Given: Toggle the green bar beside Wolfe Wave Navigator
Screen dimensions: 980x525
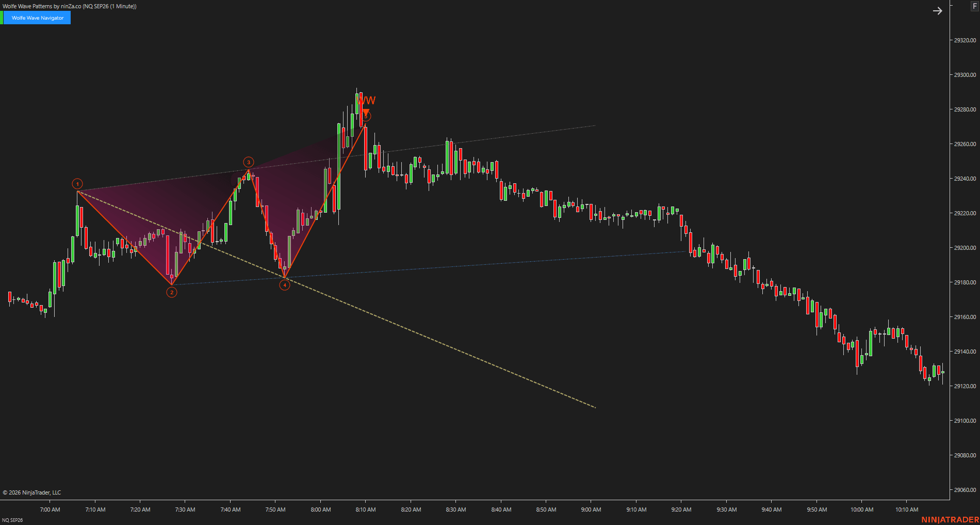Looking at the screenshot, I should (2, 18).
